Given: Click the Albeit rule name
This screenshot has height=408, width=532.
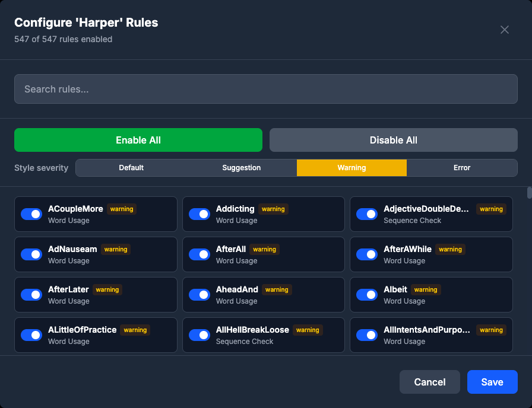Looking at the screenshot, I should tap(395, 289).
